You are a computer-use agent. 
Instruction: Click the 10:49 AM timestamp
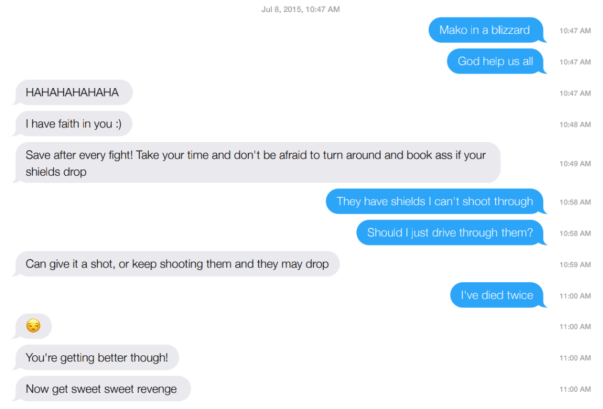point(575,164)
